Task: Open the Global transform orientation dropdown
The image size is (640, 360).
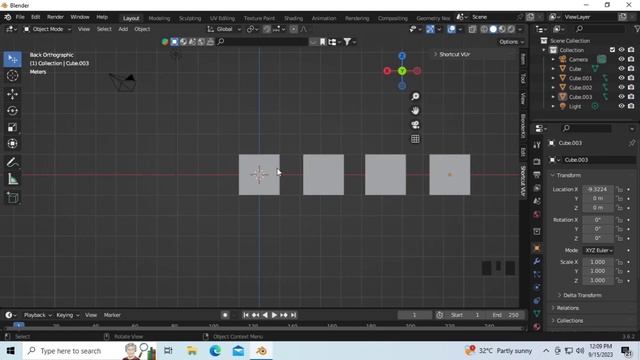Action: point(224,29)
